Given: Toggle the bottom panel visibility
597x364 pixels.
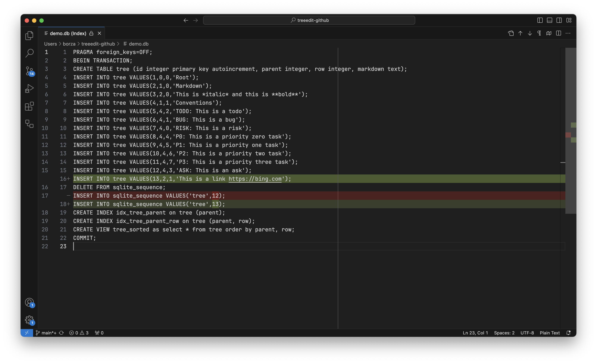Looking at the screenshot, I should pyautogui.click(x=549, y=20).
